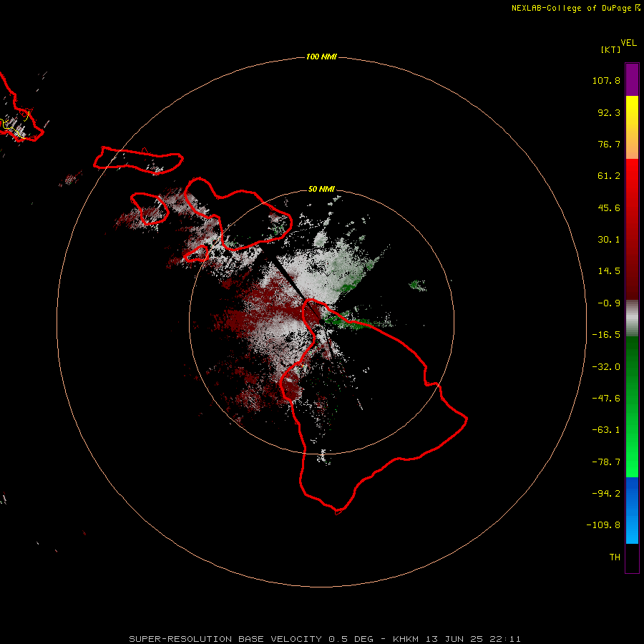Click the -47.6 velocity scale value
Image resolution: width=644 pixels, height=644 pixels.
[606, 399]
